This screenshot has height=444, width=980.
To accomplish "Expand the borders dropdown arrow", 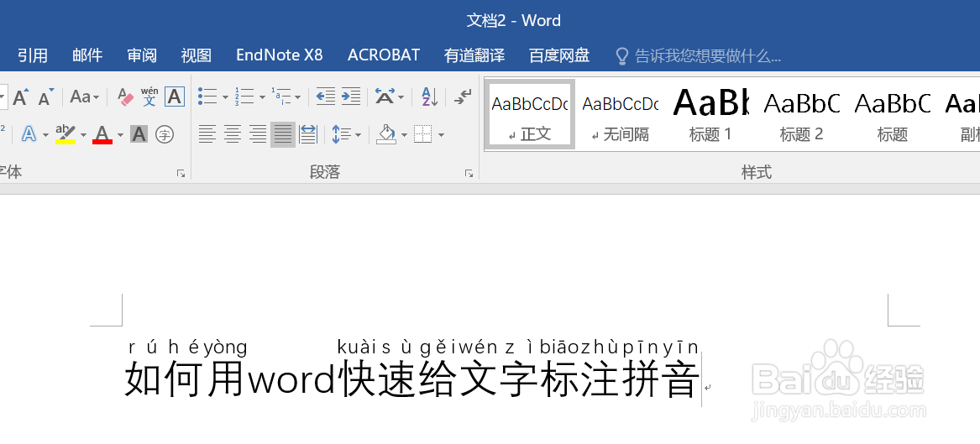I will pos(441,135).
